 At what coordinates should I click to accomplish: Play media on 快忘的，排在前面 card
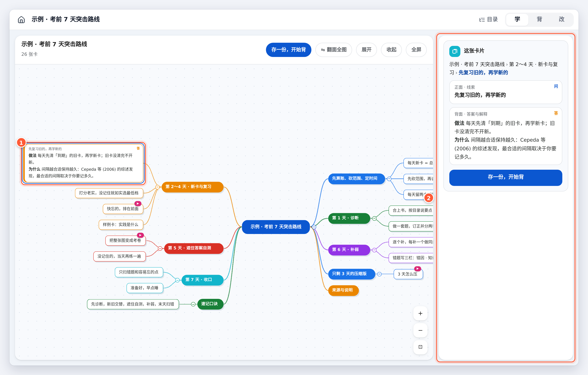pyautogui.click(x=138, y=203)
